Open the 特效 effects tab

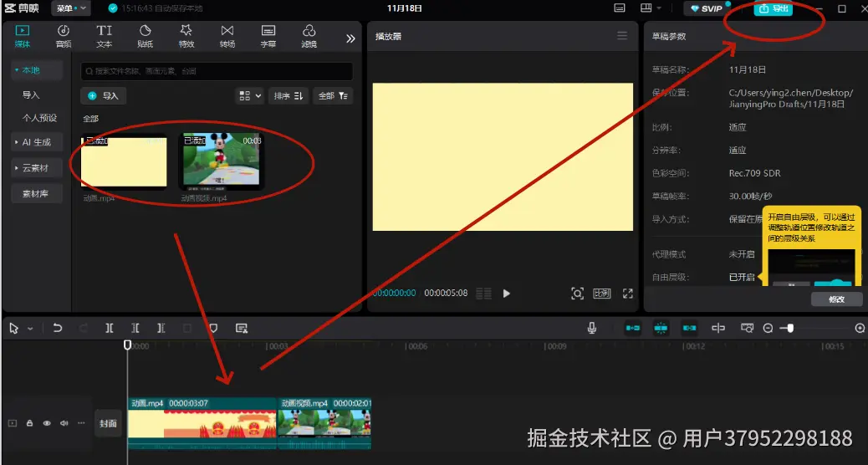coord(186,36)
